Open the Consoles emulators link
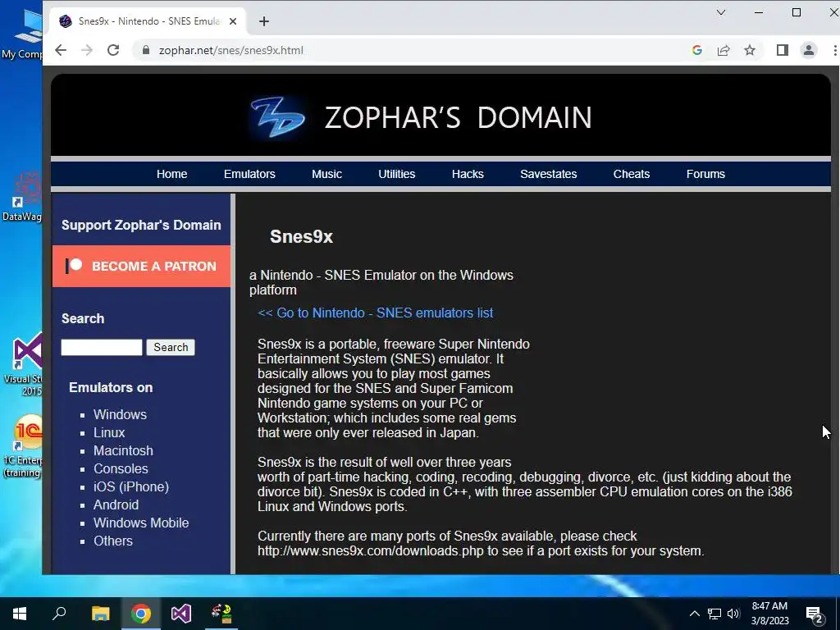 pyautogui.click(x=121, y=468)
